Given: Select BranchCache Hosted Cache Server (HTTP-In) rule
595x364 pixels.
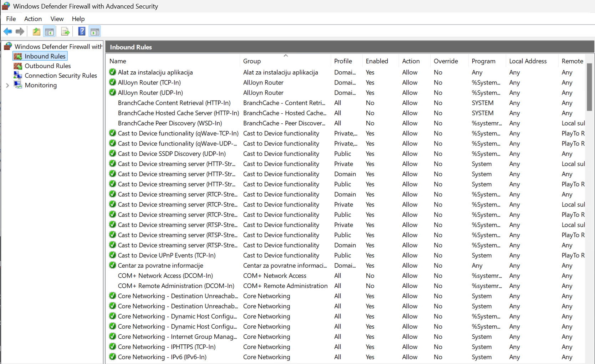Looking at the screenshot, I should (x=178, y=113).
